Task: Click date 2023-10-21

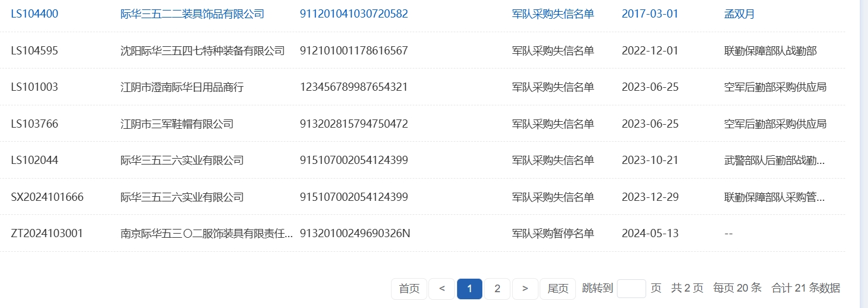Action: (x=650, y=160)
